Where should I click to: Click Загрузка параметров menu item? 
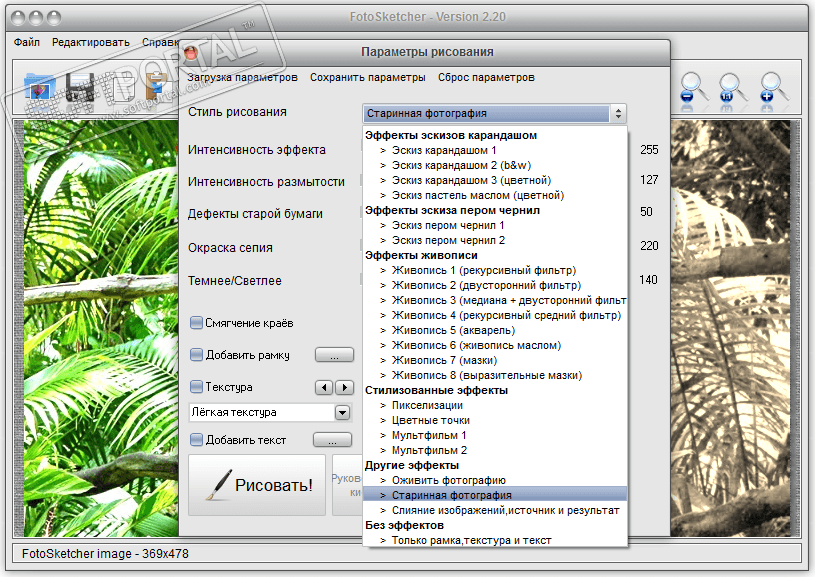(242, 77)
